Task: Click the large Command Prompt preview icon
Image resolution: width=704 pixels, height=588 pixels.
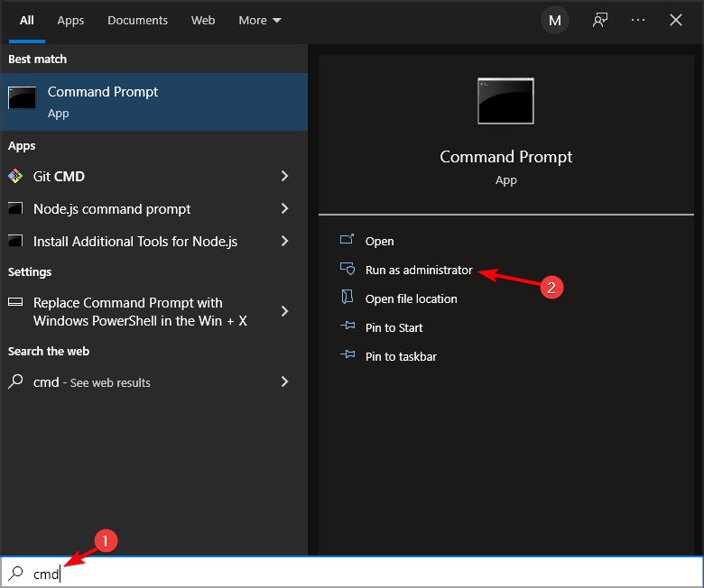Action: pos(505,100)
